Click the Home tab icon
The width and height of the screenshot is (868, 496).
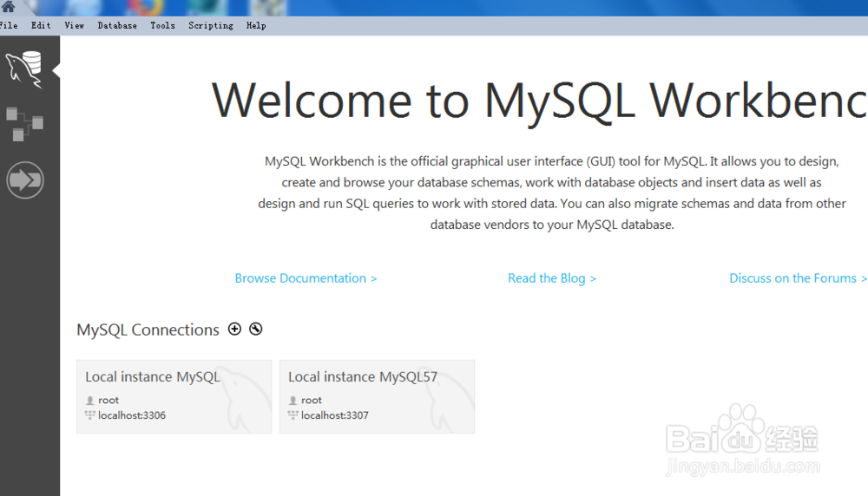click(x=8, y=6)
